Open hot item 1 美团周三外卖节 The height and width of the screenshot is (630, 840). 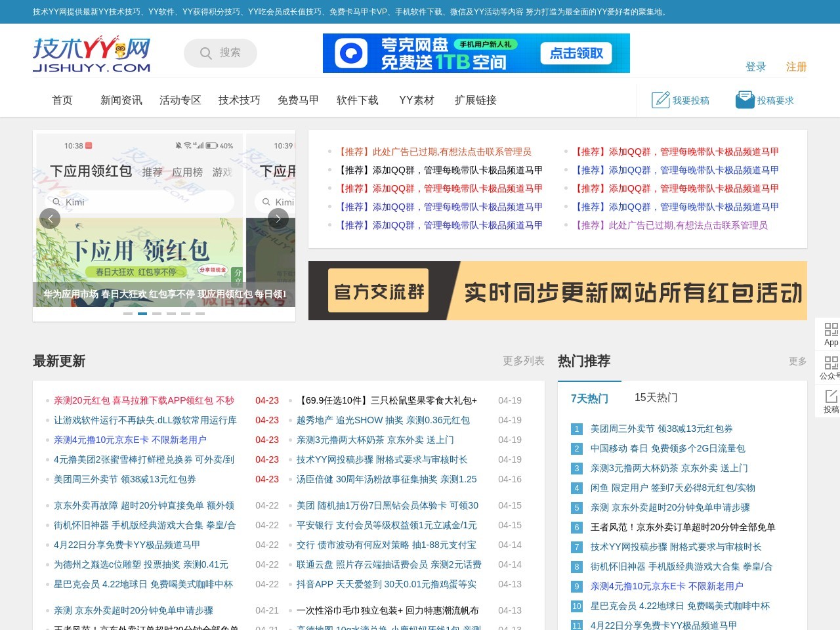(661, 429)
